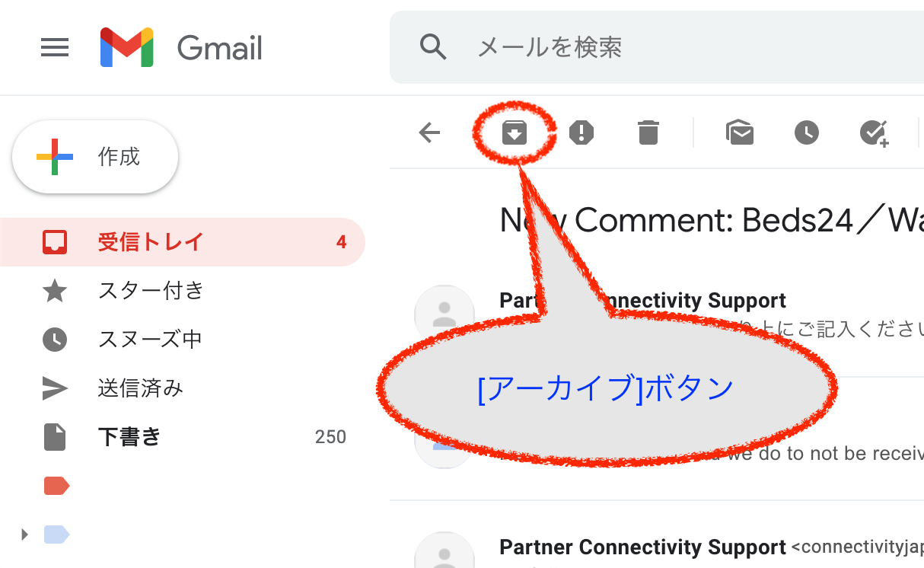
Task: Report this email as spam
Action: click(581, 133)
